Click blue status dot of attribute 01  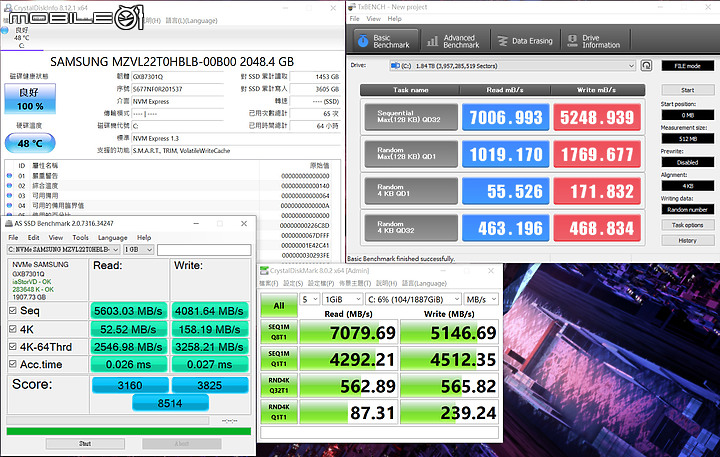pyautogui.click(x=9, y=175)
